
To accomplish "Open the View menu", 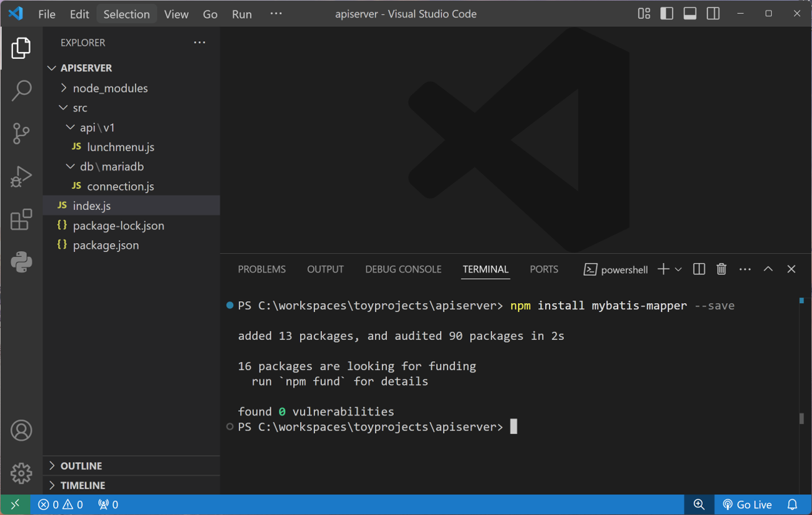I will coord(176,14).
